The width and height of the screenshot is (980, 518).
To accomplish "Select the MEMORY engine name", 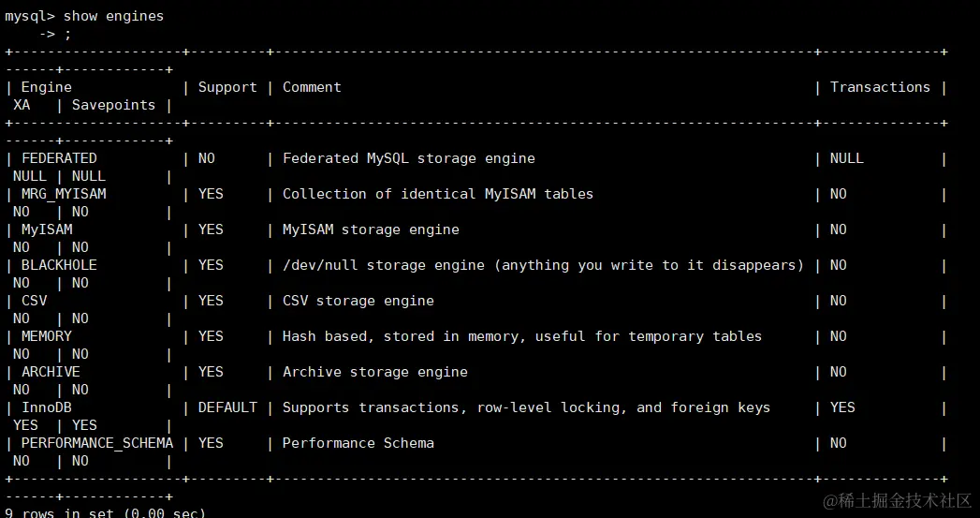I will (47, 336).
